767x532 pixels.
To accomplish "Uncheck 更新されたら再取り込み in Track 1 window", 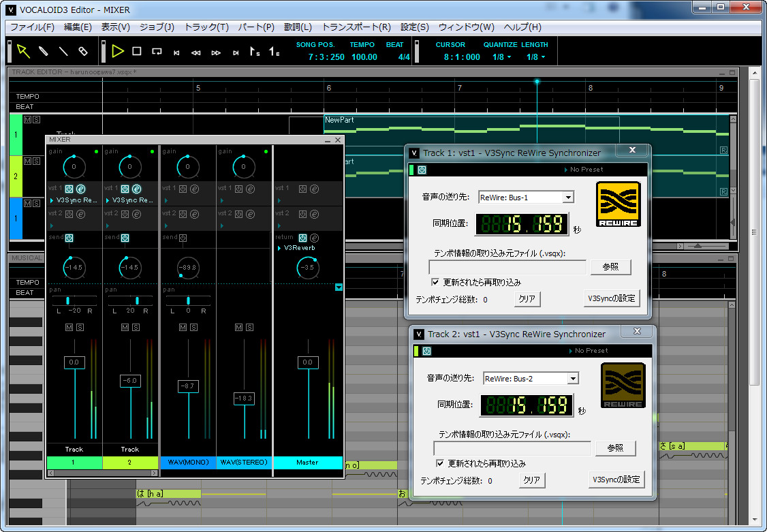I will (x=435, y=282).
